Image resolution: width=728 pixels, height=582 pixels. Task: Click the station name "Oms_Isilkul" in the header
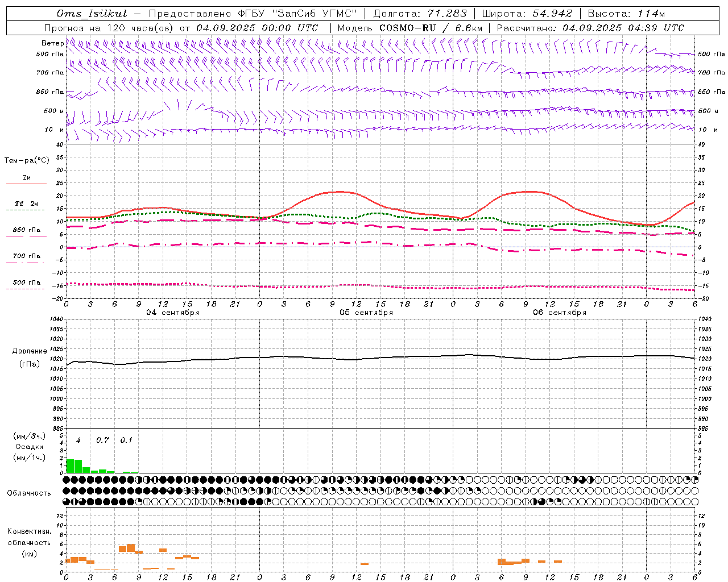(92, 14)
